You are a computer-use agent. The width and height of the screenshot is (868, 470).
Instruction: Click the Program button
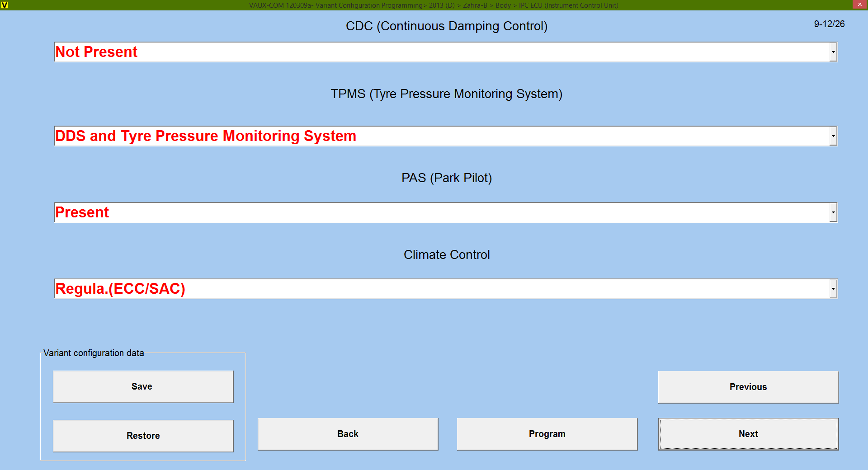coord(547,434)
